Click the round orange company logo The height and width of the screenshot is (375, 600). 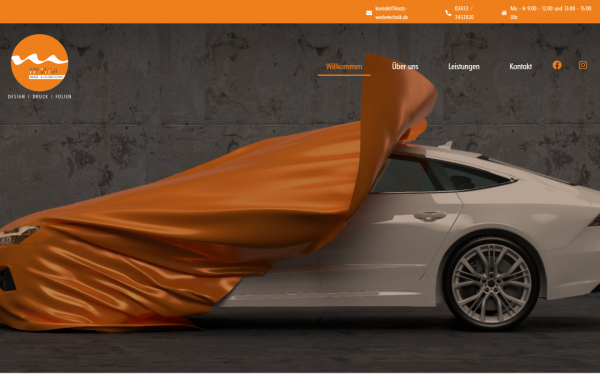pyautogui.click(x=39, y=63)
